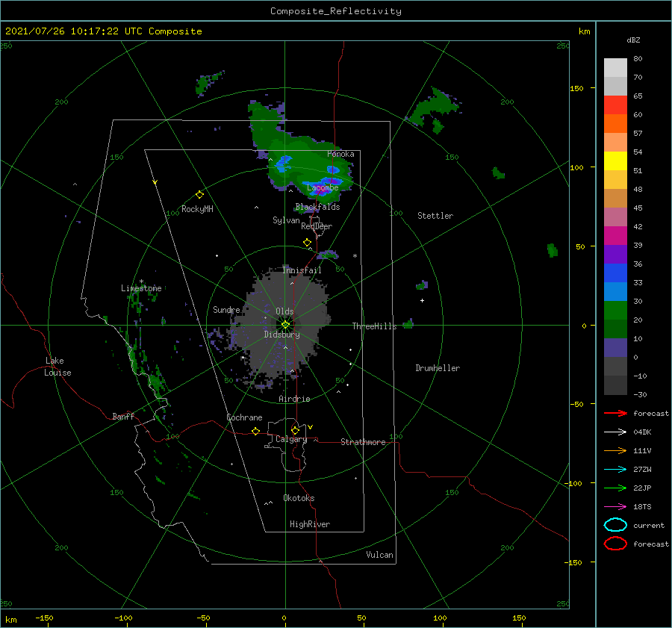
Task: Click the Okotoks label
Action: [299, 498]
